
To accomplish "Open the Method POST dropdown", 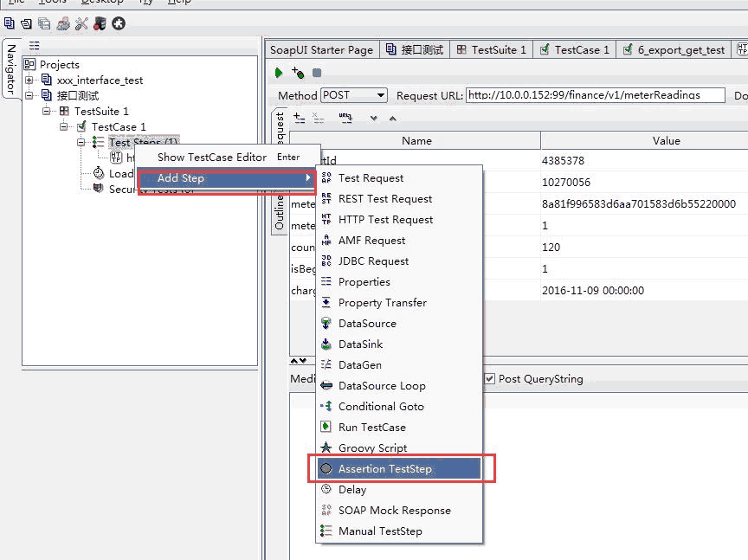I will 354,95.
